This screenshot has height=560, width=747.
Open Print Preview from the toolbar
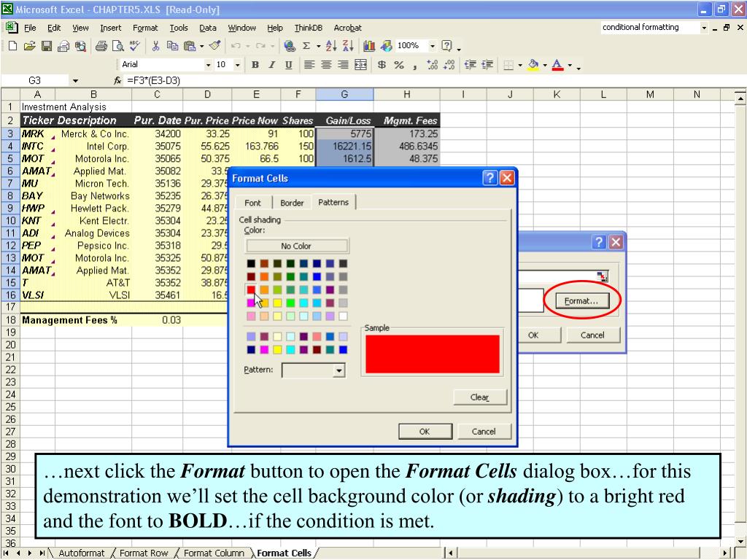point(117,46)
